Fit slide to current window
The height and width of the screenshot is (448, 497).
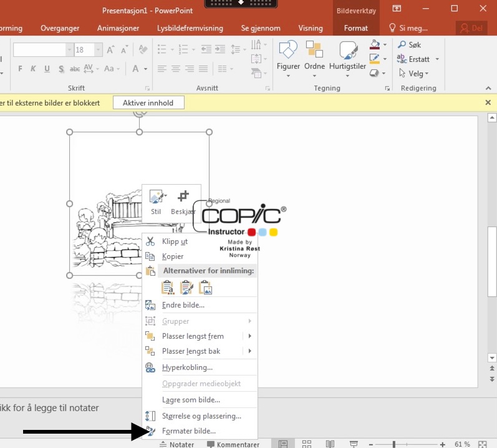[483, 444]
